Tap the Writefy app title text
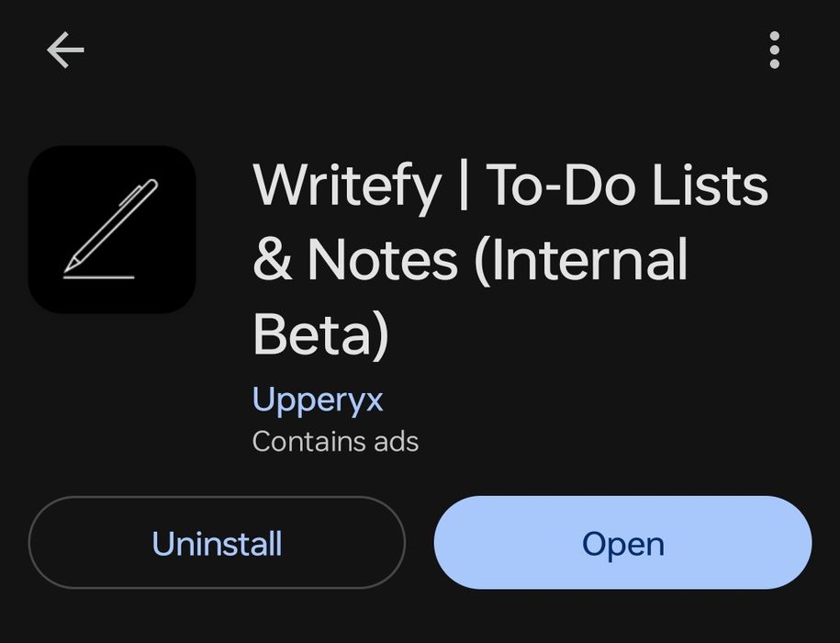Image resolution: width=840 pixels, height=643 pixels. (510, 258)
